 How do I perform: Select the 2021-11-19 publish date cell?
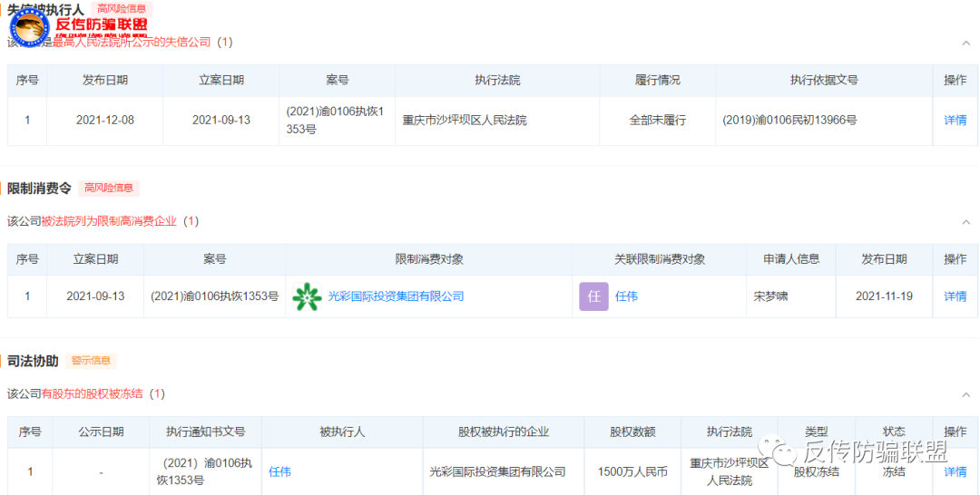[885, 296]
